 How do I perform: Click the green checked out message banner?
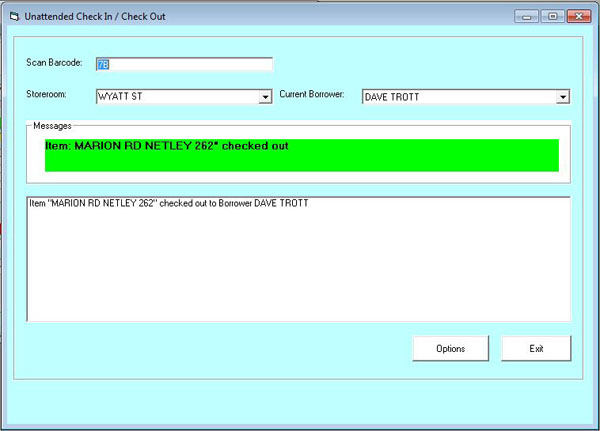point(302,155)
